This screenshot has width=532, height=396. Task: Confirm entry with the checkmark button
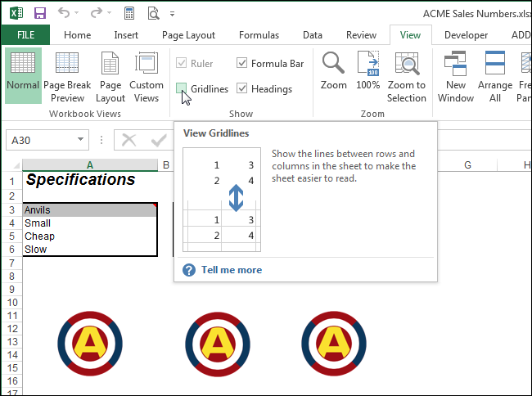click(159, 140)
